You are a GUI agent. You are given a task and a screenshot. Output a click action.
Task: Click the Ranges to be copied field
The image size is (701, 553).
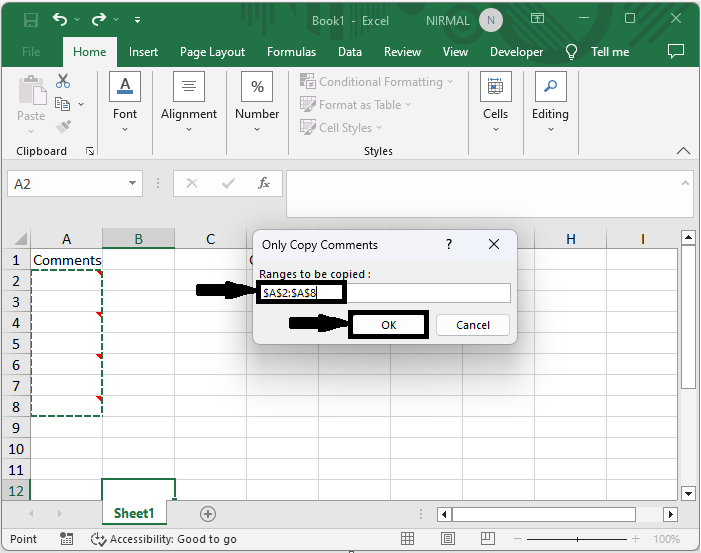tap(384, 293)
